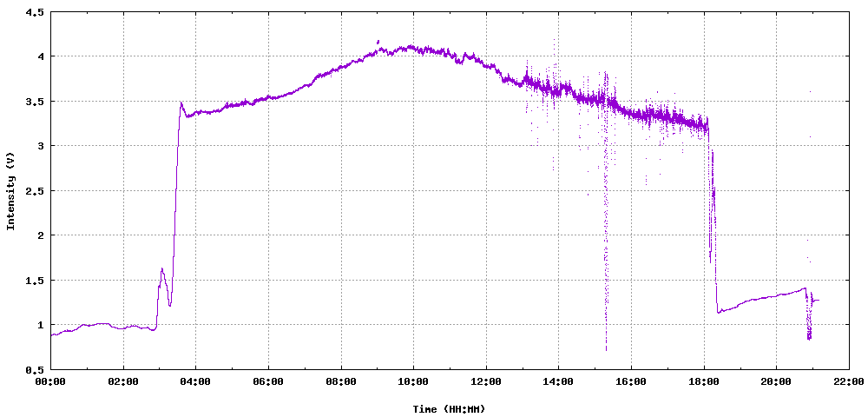Image resolution: width=868 pixels, height=417 pixels.
Task: Select the 04:00 time tick label
Action: [196, 382]
